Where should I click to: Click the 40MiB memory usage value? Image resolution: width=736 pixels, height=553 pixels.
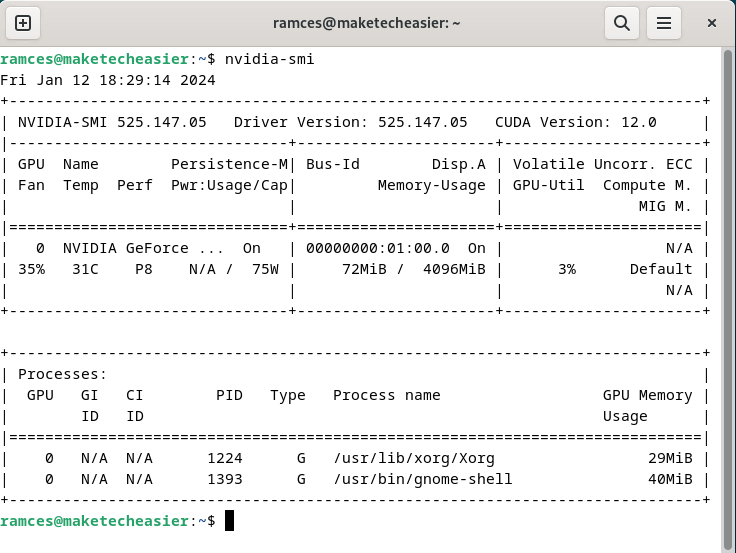(670, 479)
